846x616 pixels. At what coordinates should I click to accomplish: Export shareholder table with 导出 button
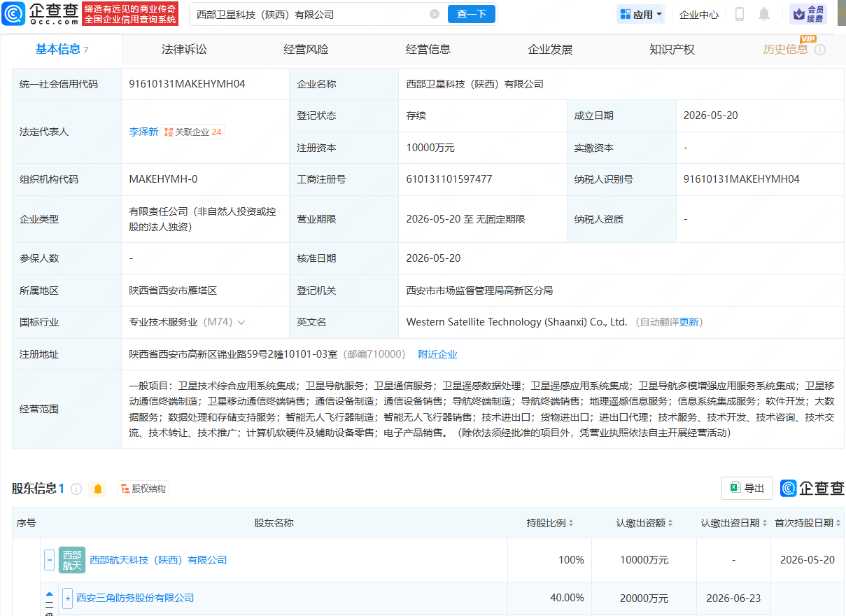(x=747, y=488)
